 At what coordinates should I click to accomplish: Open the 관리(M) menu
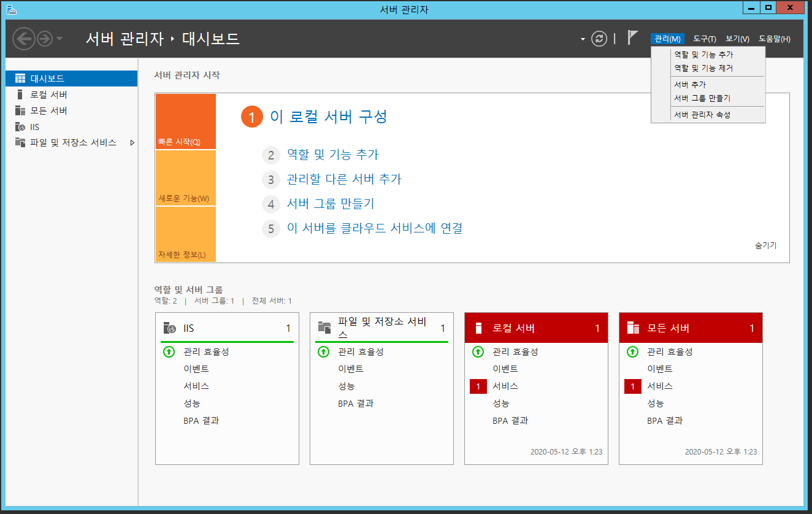667,39
